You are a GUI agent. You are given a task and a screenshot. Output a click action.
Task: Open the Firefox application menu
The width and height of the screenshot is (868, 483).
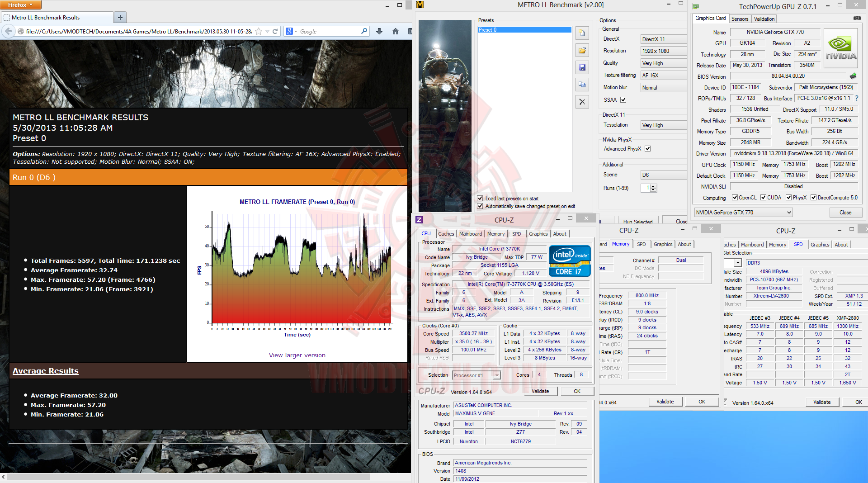21,5
